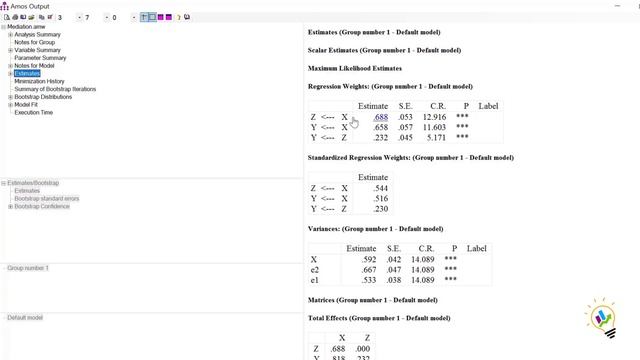The height and width of the screenshot is (360, 640).
Task: Select Group number 1 in groups panel
Action: [28, 268]
